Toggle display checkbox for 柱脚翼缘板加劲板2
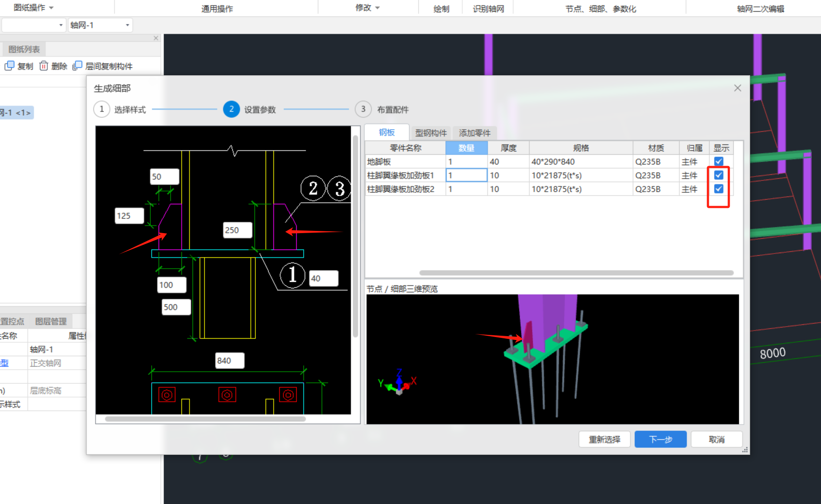The width and height of the screenshot is (821, 504). [719, 189]
